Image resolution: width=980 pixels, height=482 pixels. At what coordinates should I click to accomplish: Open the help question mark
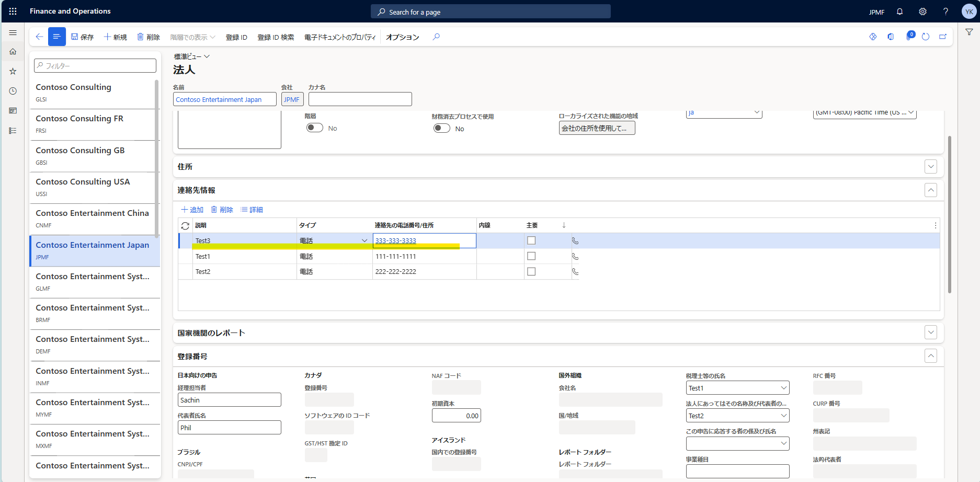[945, 12]
